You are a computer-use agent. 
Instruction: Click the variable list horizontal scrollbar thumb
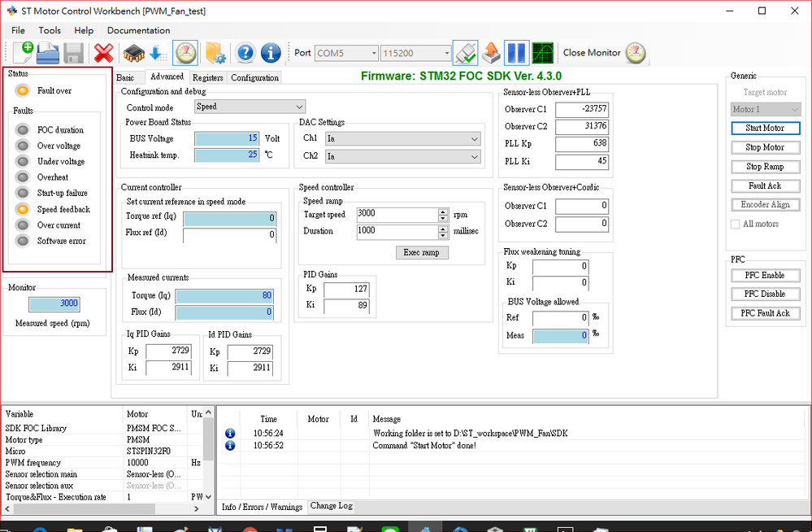[x=84, y=509]
